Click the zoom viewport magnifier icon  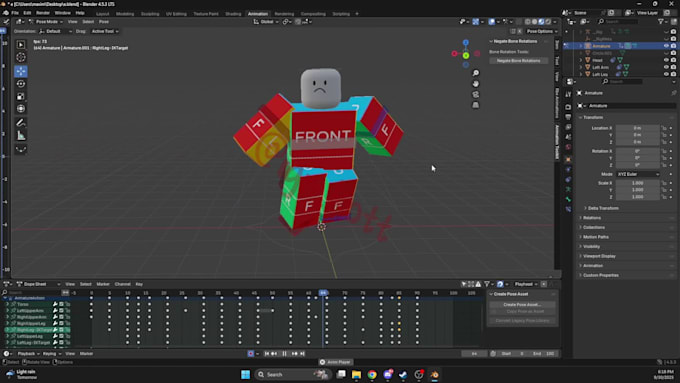click(x=476, y=73)
